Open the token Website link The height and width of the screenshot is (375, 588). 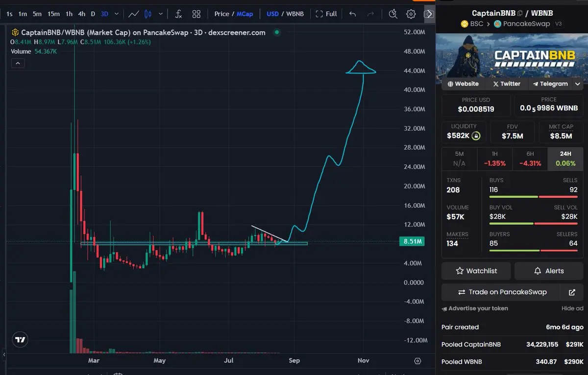pyautogui.click(x=463, y=84)
